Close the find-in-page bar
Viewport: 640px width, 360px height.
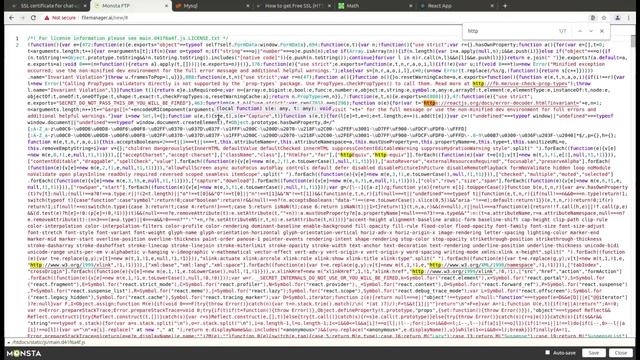(x=602, y=31)
